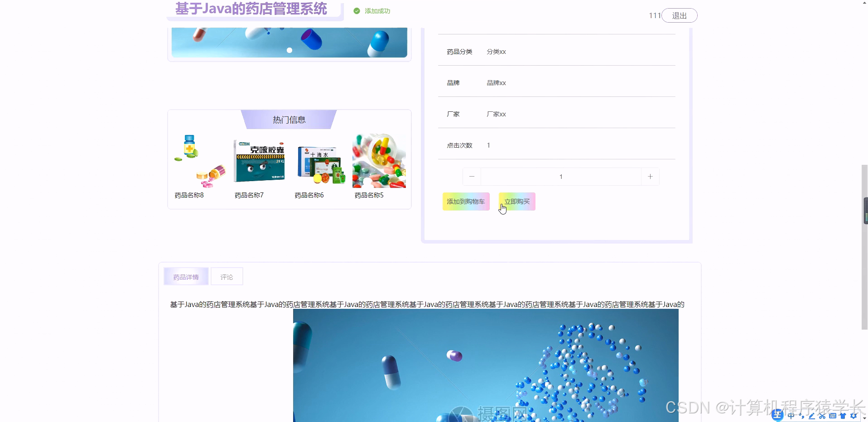Click the 立即购买 buy now button
Viewport: 868px width, 422px height.
(x=516, y=201)
